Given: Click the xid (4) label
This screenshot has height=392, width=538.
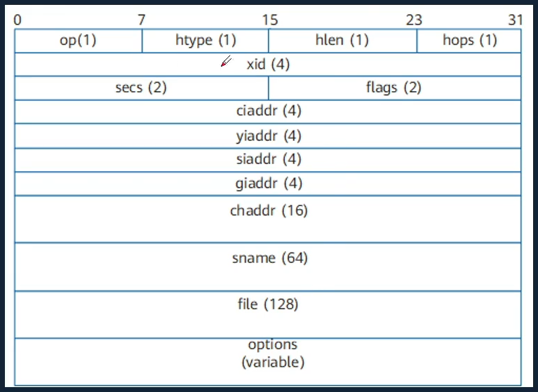Looking at the screenshot, I should pyautogui.click(x=268, y=64).
